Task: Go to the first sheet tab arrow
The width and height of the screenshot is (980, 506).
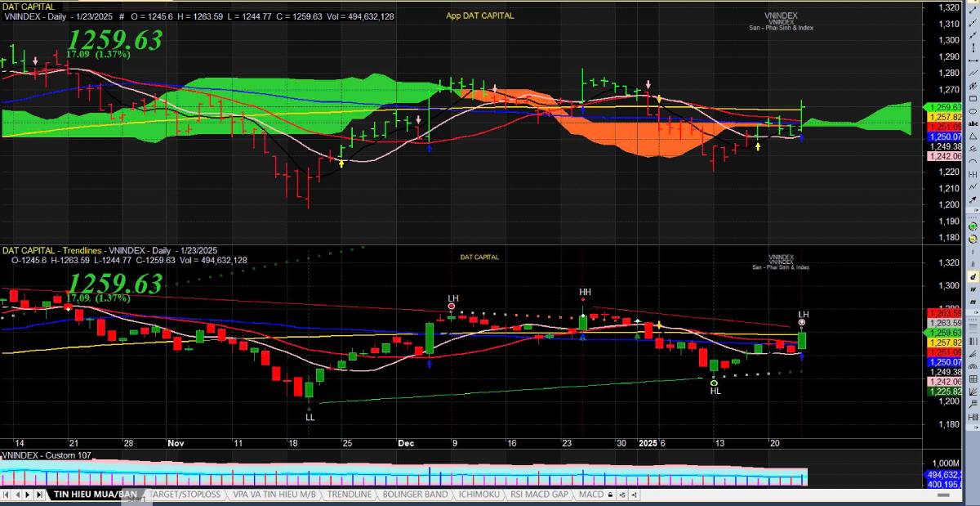Action: pyautogui.click(x=7, y=495)
